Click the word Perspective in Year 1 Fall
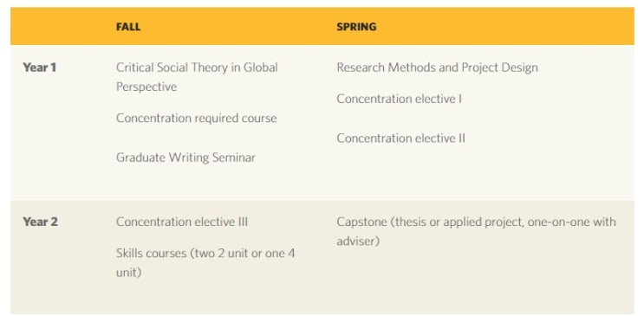 [146, 87]
